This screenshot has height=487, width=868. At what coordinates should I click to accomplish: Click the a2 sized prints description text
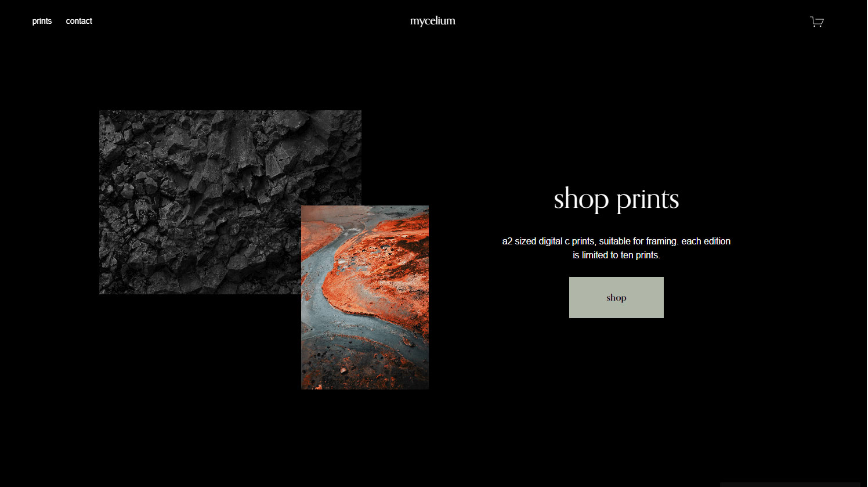point(616,248)
